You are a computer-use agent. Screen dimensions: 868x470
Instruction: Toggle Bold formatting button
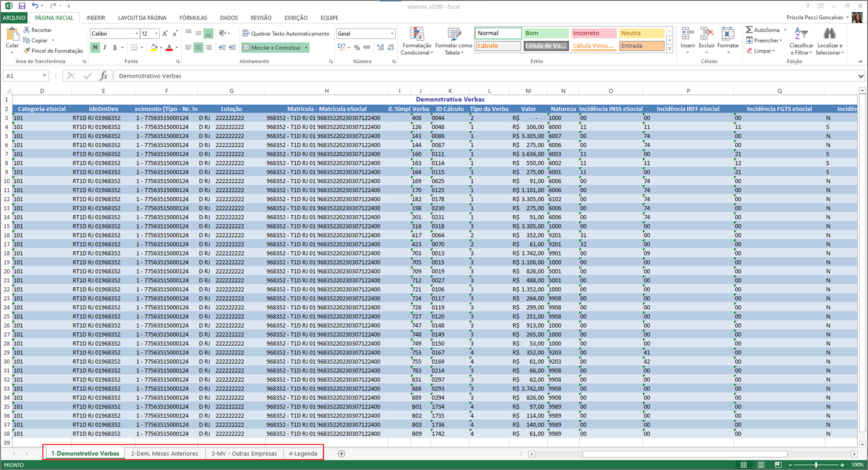[95, 48]
